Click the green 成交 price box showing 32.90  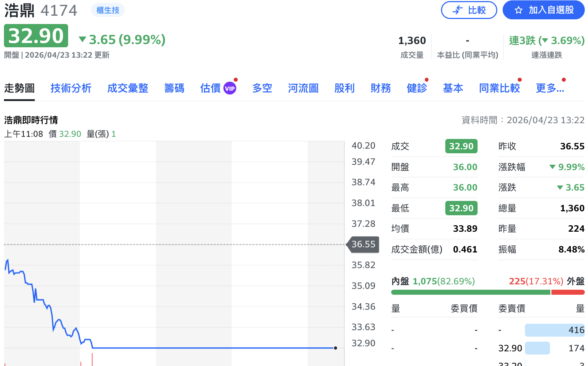tap(461, 146)
